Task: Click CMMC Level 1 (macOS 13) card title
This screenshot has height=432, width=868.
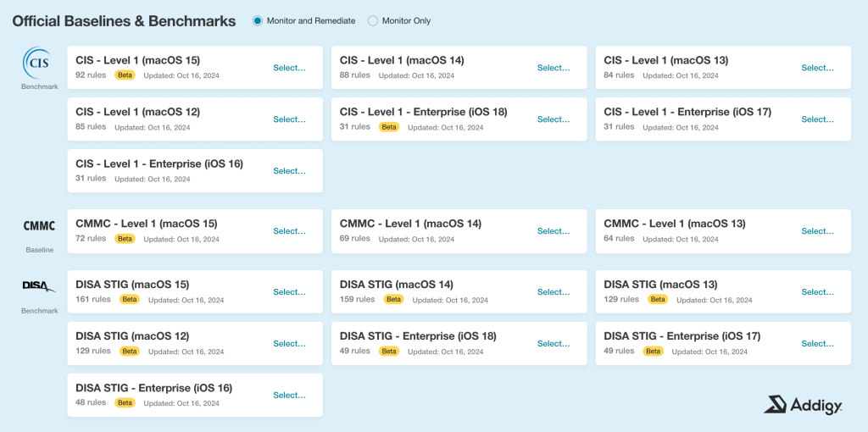Action: 675,224
